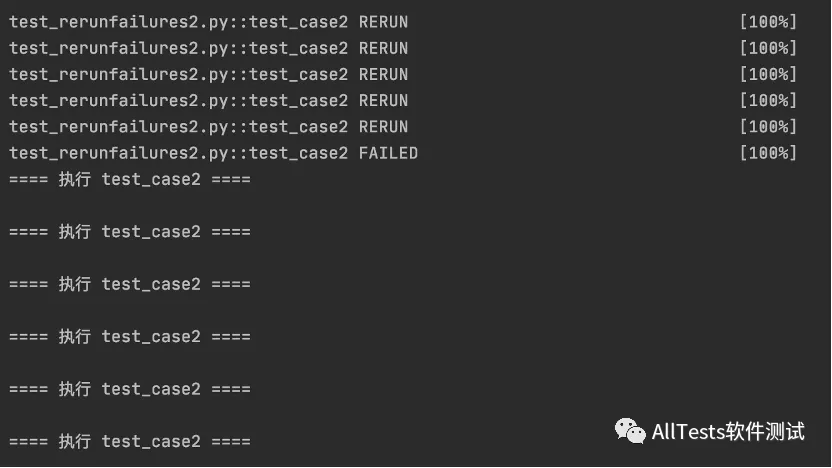Click the first RERUN status word
The width and height of the screenshot is (832, 468).
(383, 22)
